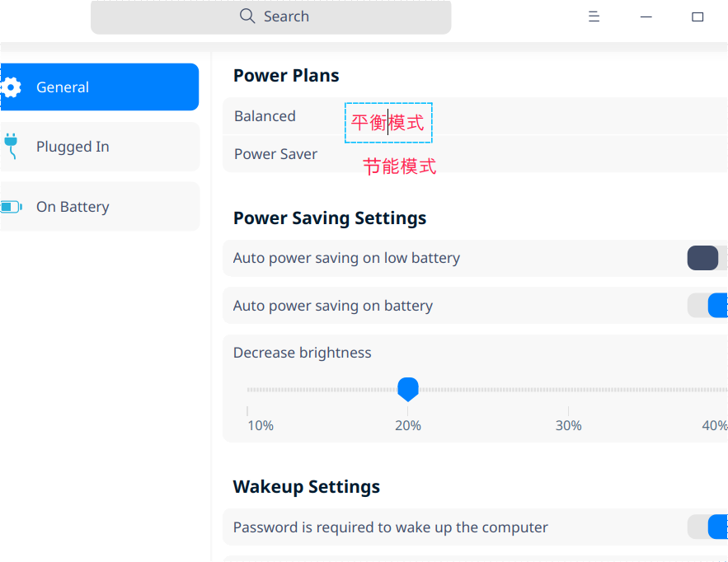Image resolution: width=728 pixels, height=562 pixels.
Task: Disable auto power saving on battery
Action: tap(710, 306)
